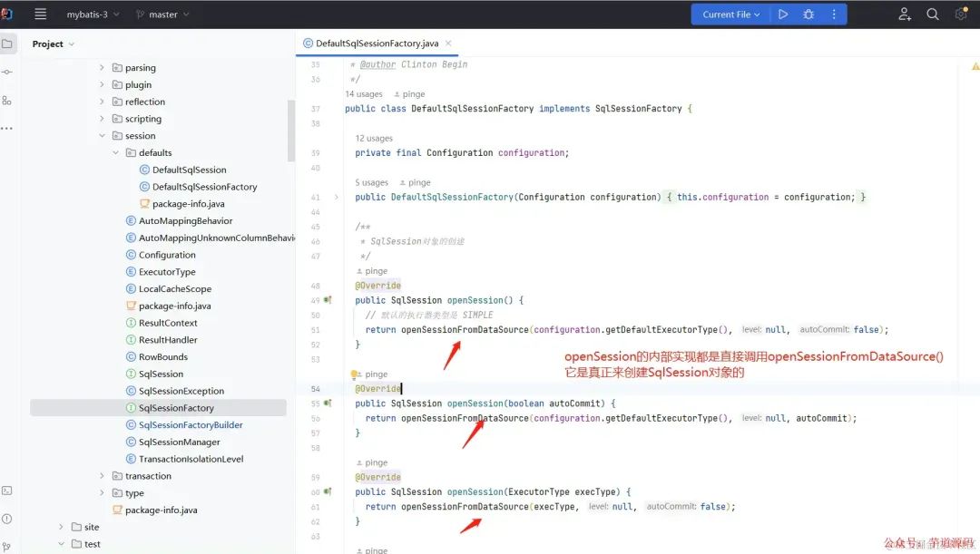Open the Terminal tool window icon

(7, 491)
